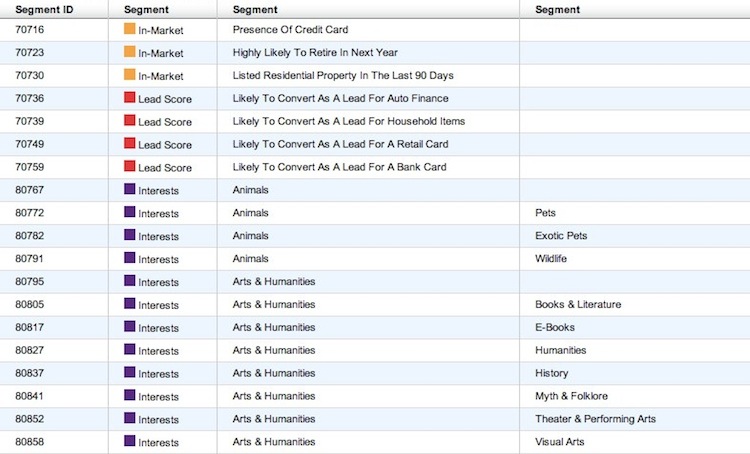Click the last Segment column header

tap(557, 10)
